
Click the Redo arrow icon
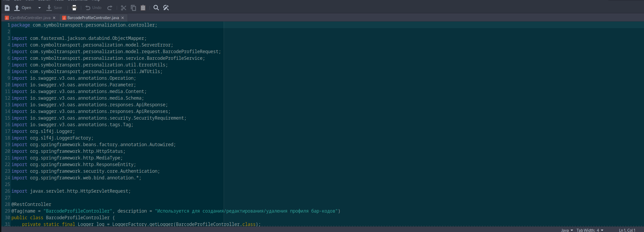(110, 8)
